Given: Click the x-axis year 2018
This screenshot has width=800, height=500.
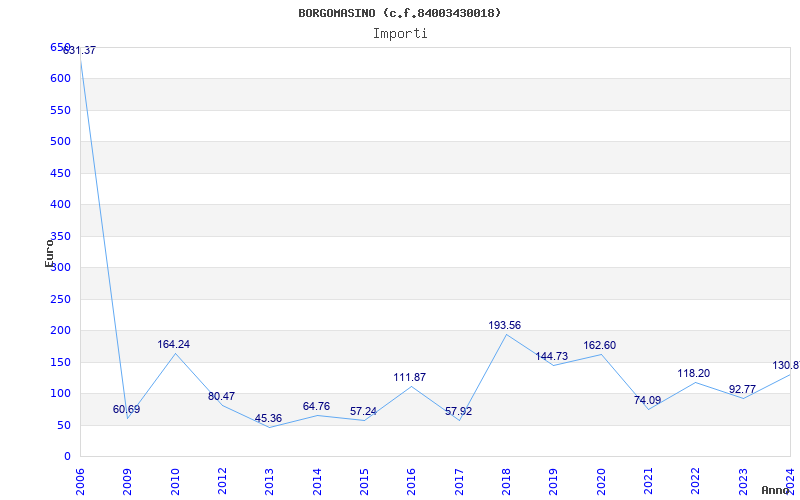Looking at the screenshot, I should pos(507,482).
